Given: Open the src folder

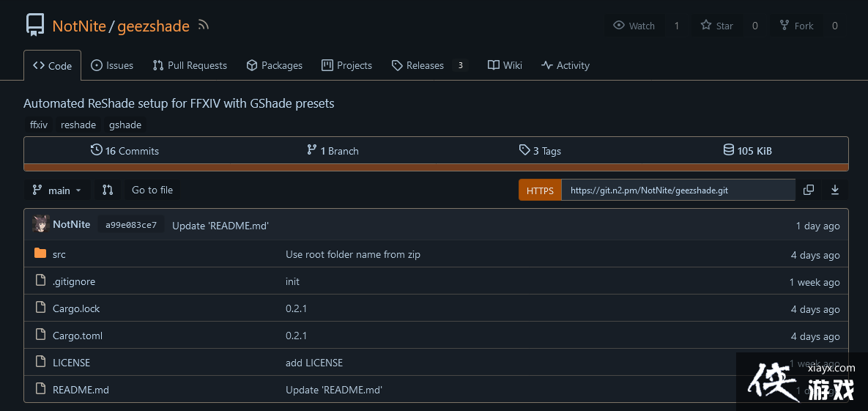Looking at the screenshot, I should pyautogui.click(x=59, y=254).
